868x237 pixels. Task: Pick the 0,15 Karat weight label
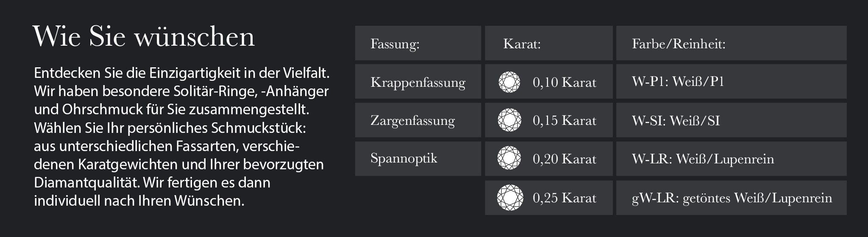click(x=564, y=121)
